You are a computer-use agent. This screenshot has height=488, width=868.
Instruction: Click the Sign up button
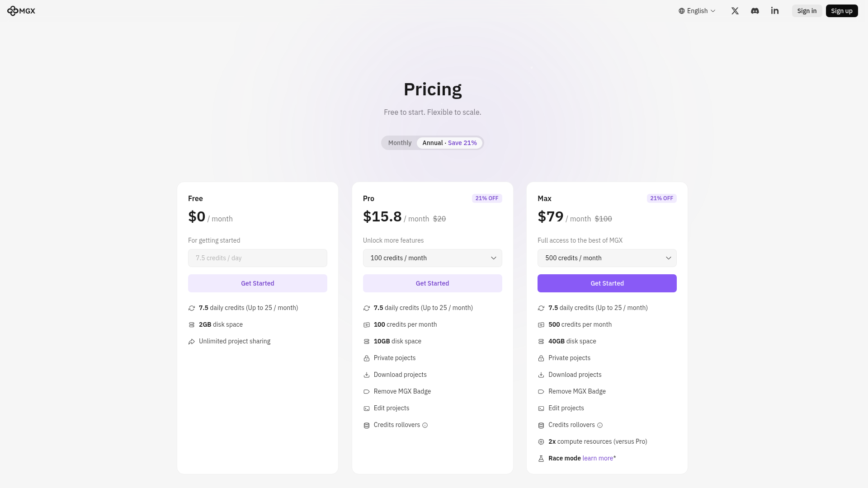tap(841, 11)
